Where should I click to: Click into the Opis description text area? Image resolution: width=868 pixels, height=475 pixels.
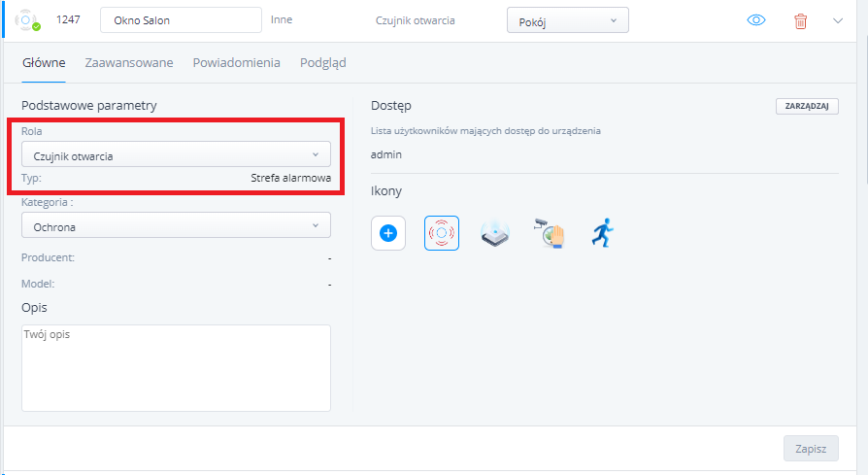click(x=176, y=367)
